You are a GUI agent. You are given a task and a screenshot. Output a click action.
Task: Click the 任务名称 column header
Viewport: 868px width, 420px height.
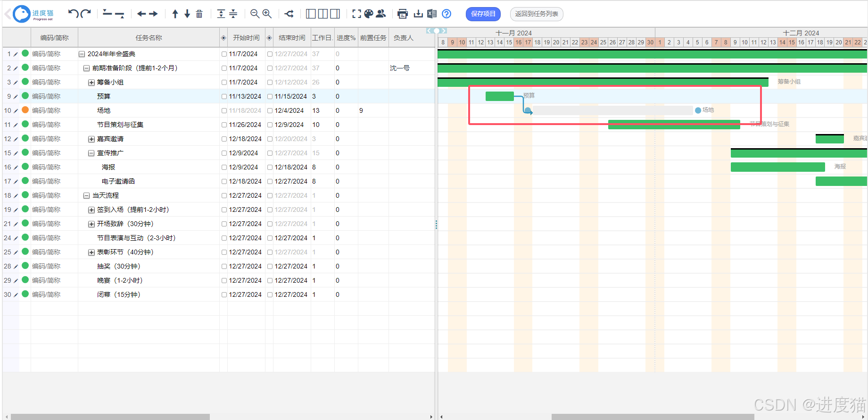coord(149,38)
